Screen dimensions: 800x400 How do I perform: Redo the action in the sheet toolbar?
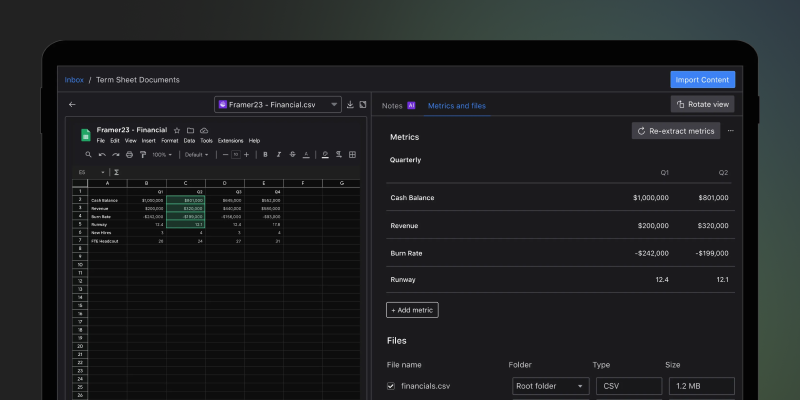tap(116, 155)
